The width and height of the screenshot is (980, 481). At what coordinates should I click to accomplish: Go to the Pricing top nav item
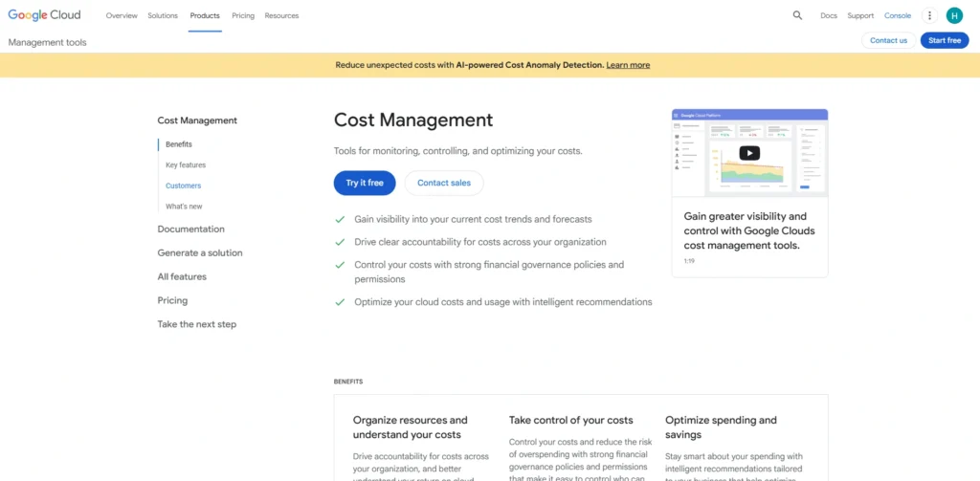point(243,15)
